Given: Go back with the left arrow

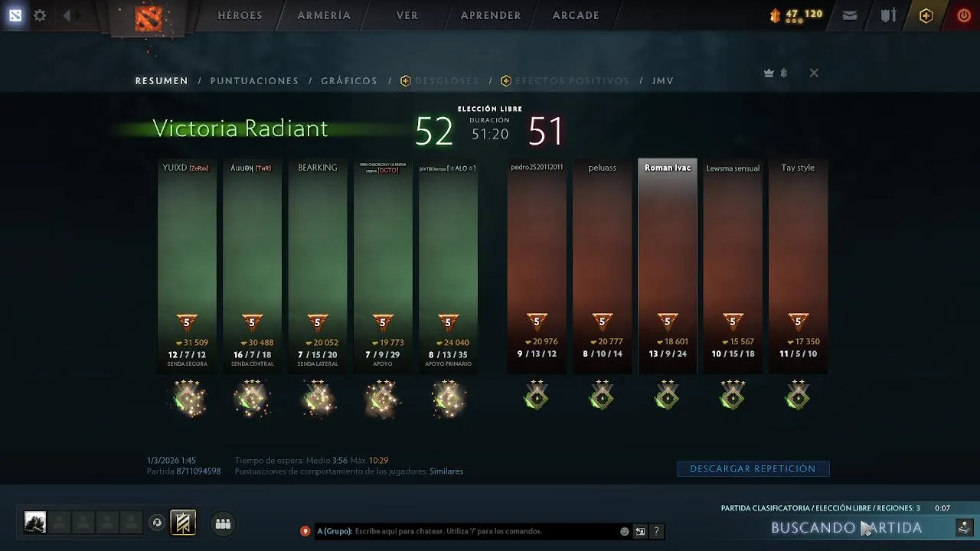Looking at the screenshot, I should (x=67, y=15).
